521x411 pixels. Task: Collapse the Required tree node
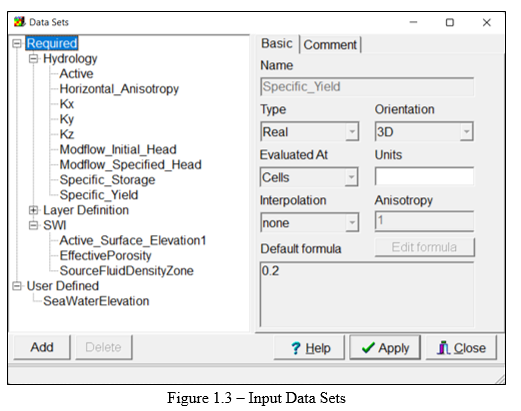click(x=17, y=43)
